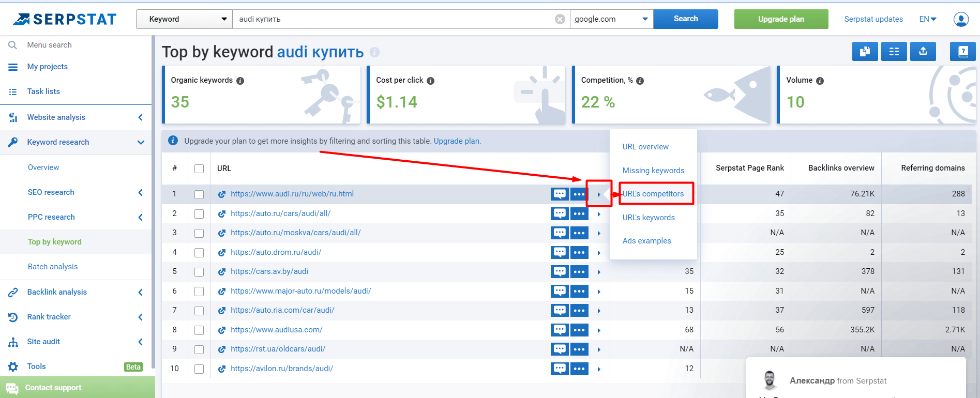Collapse the Keyword research menu section
Screen dimensions: 980x398
pos(141,142)
